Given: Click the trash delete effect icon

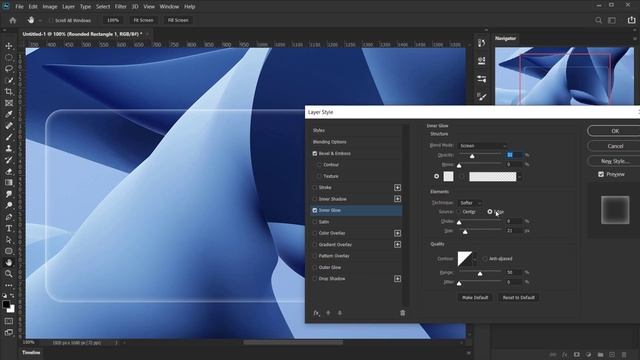Looking at the screenshot, I should [x=402, y=313].
